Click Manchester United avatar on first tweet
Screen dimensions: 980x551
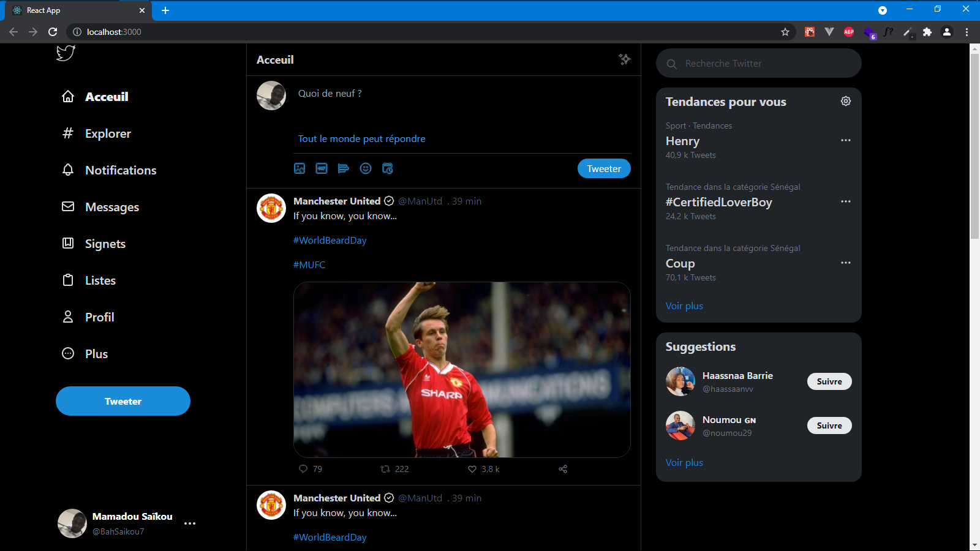click(x=271, y=208)
